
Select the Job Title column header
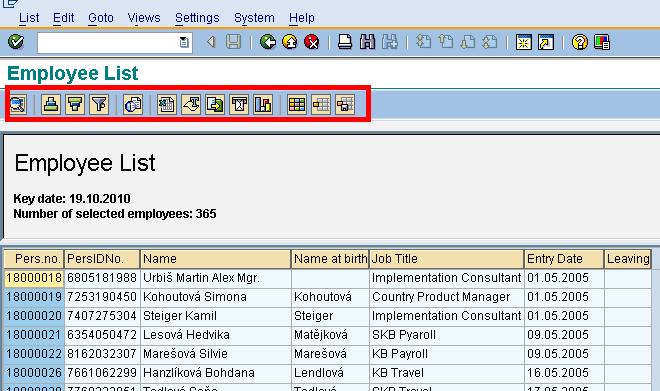(447, 259)
